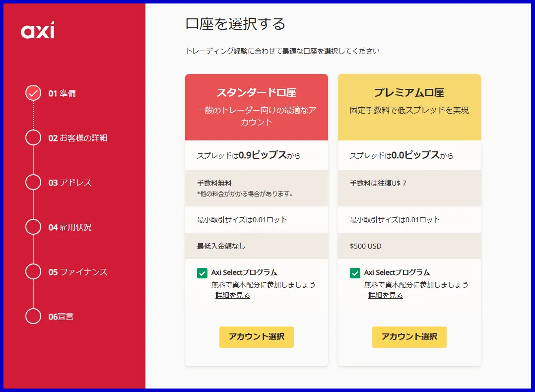Toggle Axi Select checkbox in standard account
This screenshot has width=535, height=392.
pyautogui.click(x=202, y=273)
